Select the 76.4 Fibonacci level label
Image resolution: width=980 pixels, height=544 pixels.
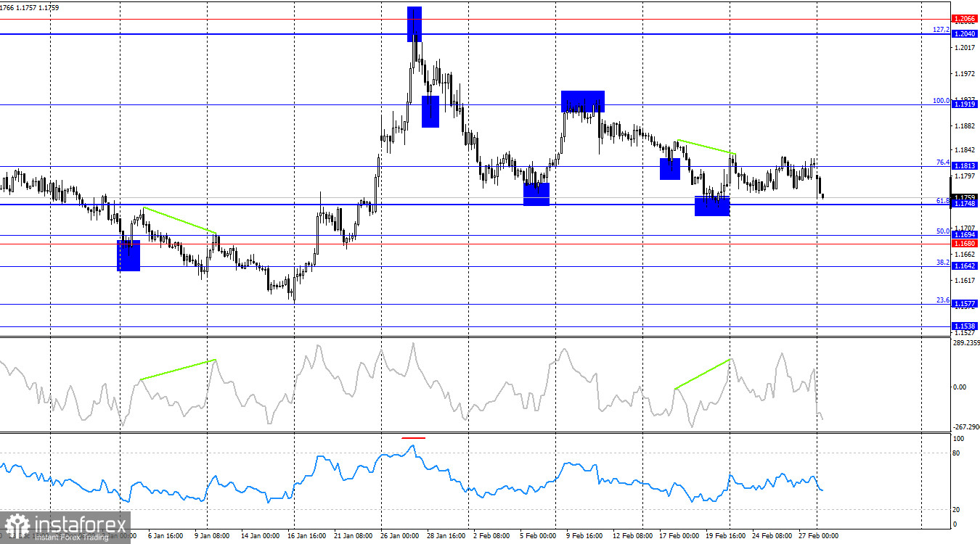point(942,163)
